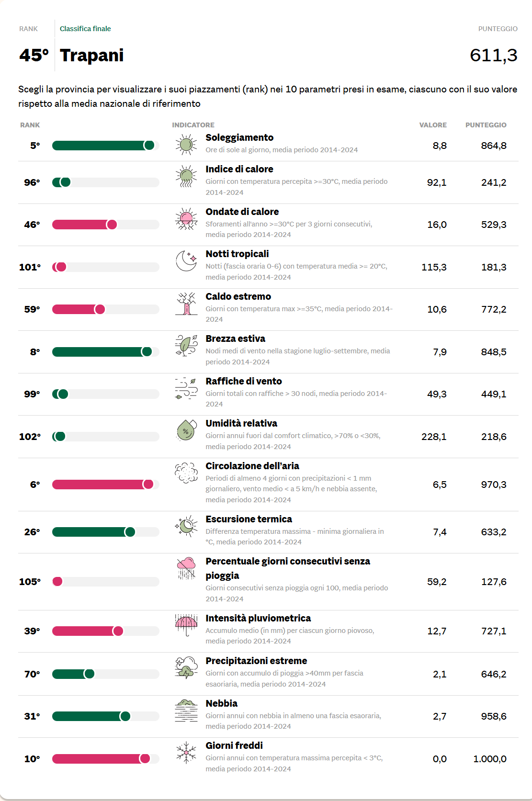Click the Raffiche di vento wind icon
Screen dimensions: 532x801
[x=186, y=388]
